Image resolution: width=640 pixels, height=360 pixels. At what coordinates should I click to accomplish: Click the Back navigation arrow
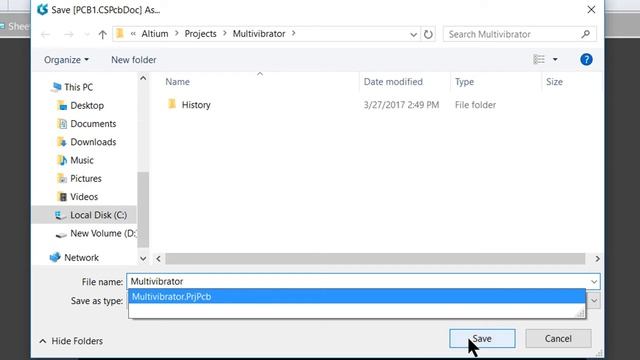(45, 34)
